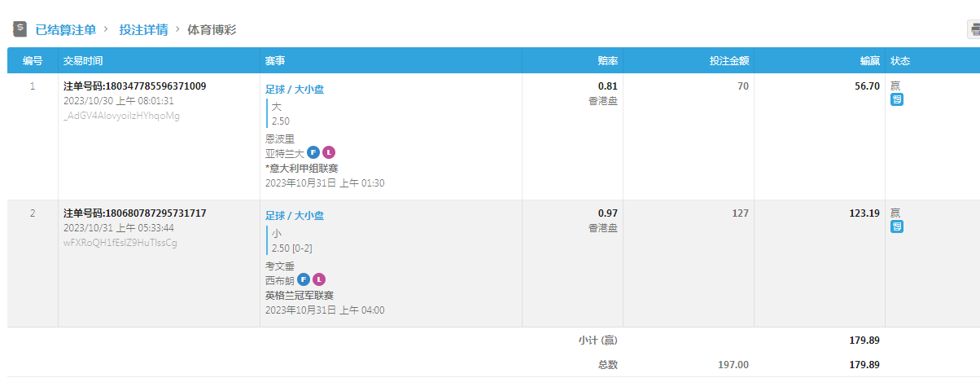
Task: Click blue F icon beside 西布朗
Action: click(x=303, y=279)
